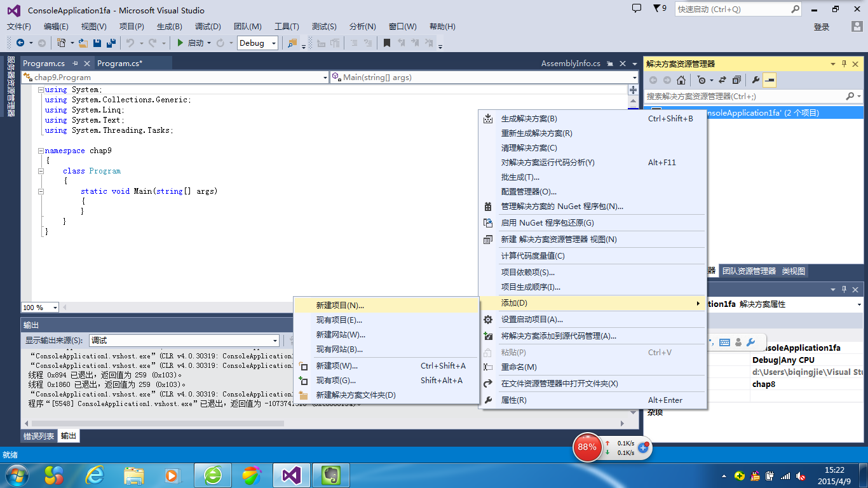The height and width of the screenshot is (488, 868).
Task: Click the Open File folder icon
Action: click(x=84, y=43)
